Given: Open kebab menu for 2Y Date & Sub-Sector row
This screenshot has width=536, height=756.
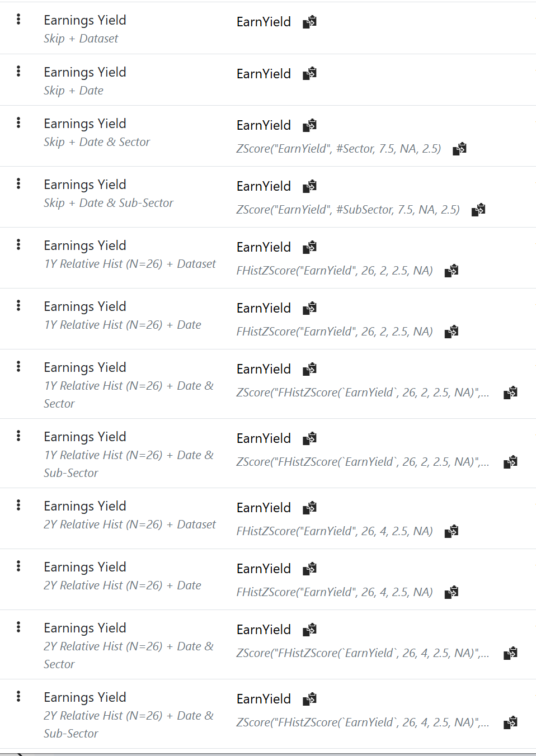Looking at the screenshot, I should 18,697.
